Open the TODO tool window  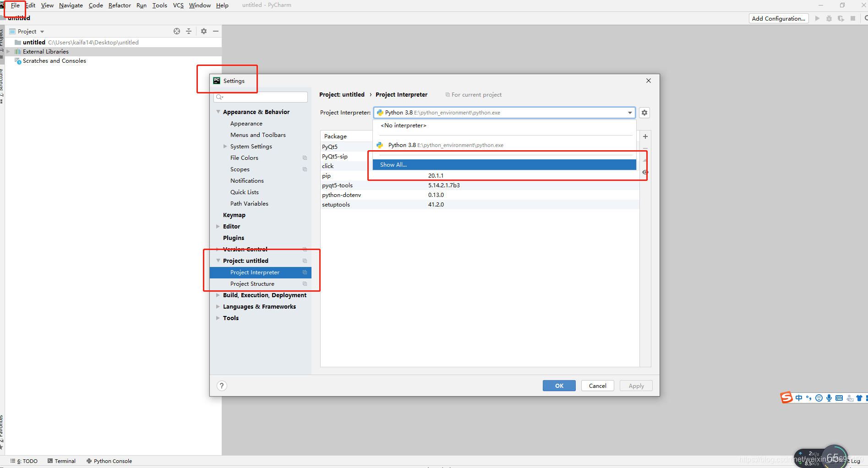pyautogui.click(x=24, y=461)
